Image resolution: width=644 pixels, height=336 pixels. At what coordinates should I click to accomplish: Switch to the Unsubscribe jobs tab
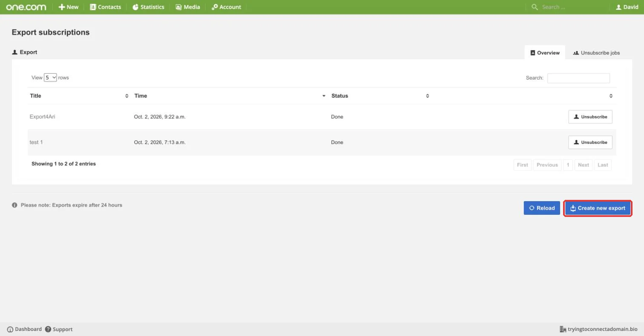point(596,53)
